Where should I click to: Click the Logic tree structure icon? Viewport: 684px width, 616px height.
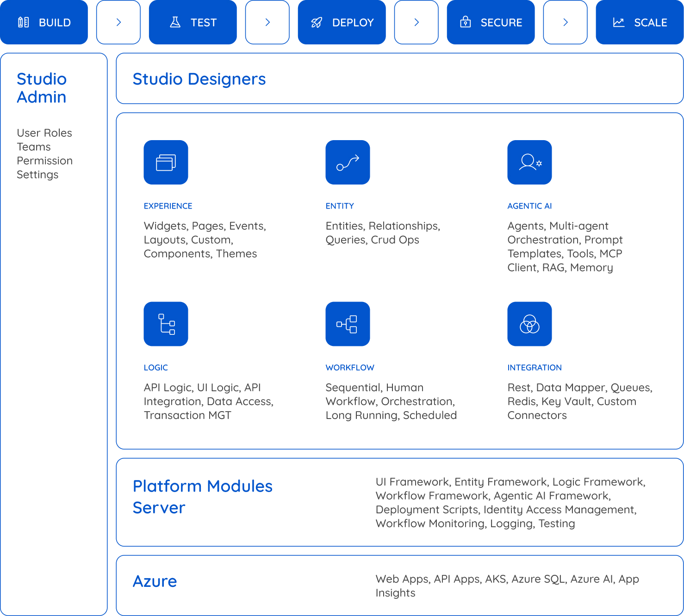click(166, 324)
